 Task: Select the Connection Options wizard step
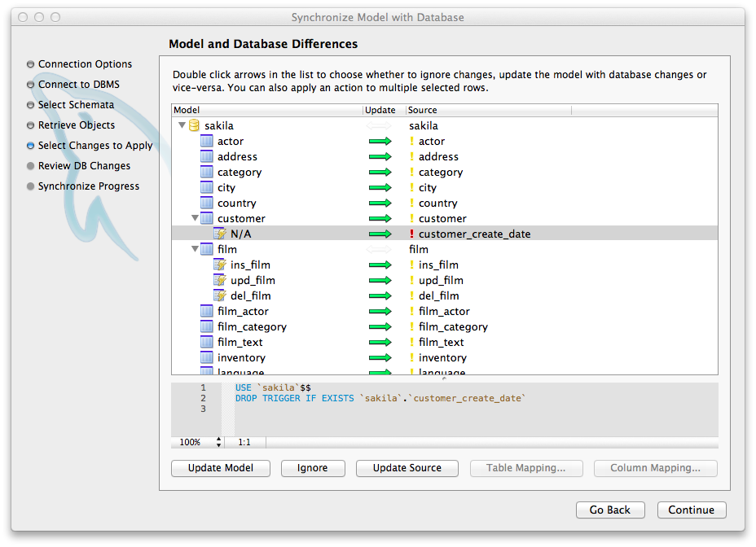tap(85, 64)
